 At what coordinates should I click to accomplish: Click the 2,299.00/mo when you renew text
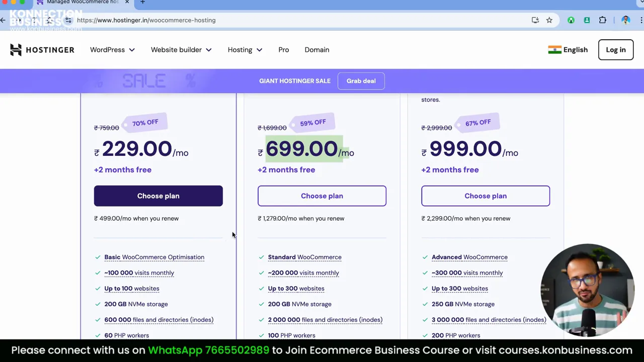[x=466, y=218]
